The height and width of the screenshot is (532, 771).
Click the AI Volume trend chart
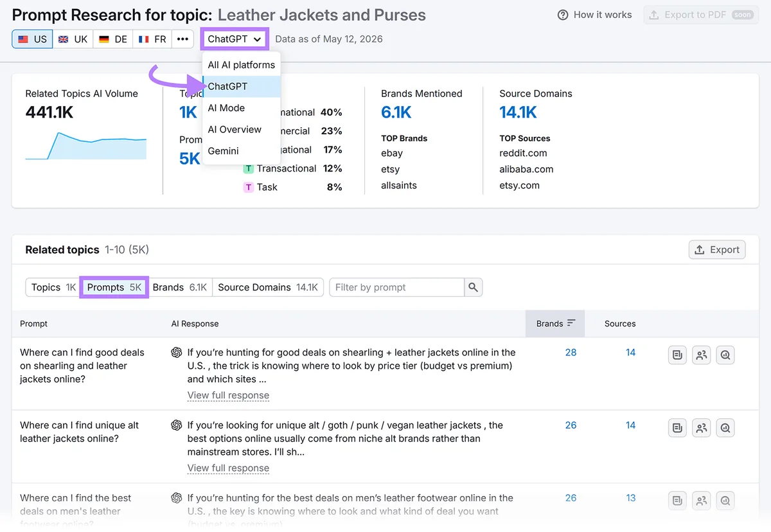(86, 146)
